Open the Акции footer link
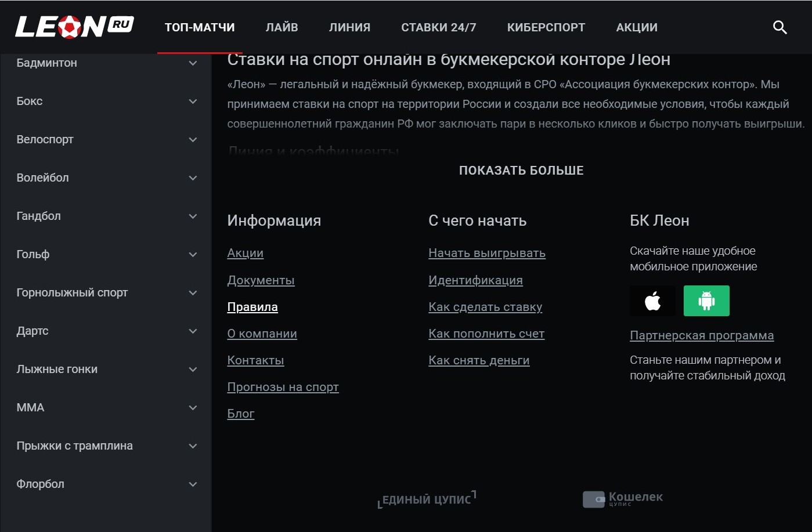812x532 pixels. tap(246, 253)
